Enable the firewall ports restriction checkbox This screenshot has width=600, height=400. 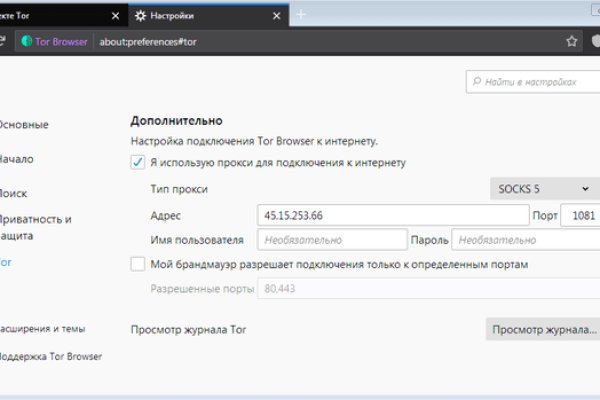coord(138,264)
